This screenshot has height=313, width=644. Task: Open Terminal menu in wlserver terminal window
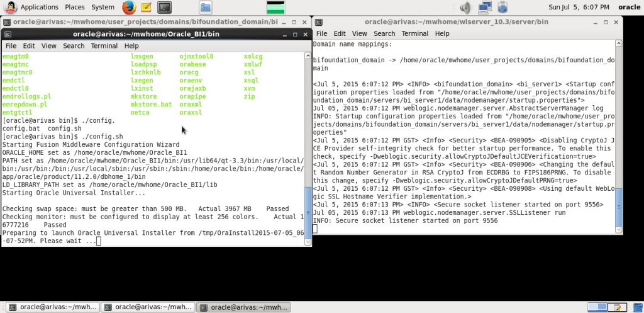click(415, 33)
